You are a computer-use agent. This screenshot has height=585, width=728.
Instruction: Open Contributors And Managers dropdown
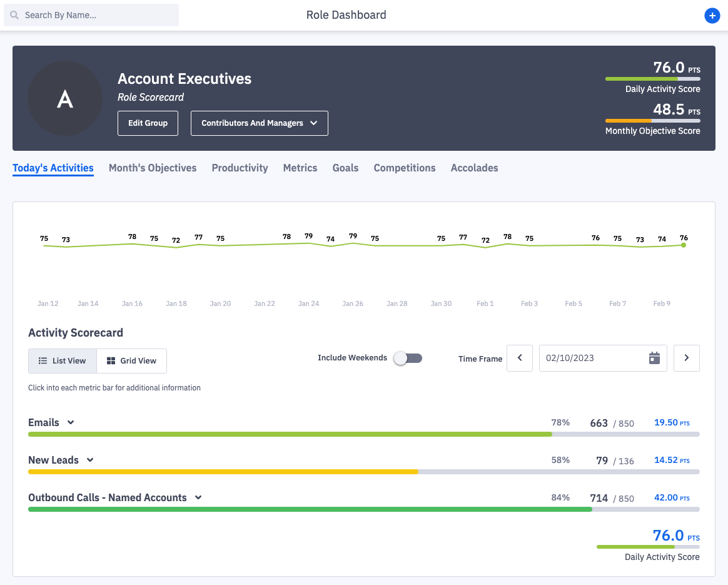(259, 123)
